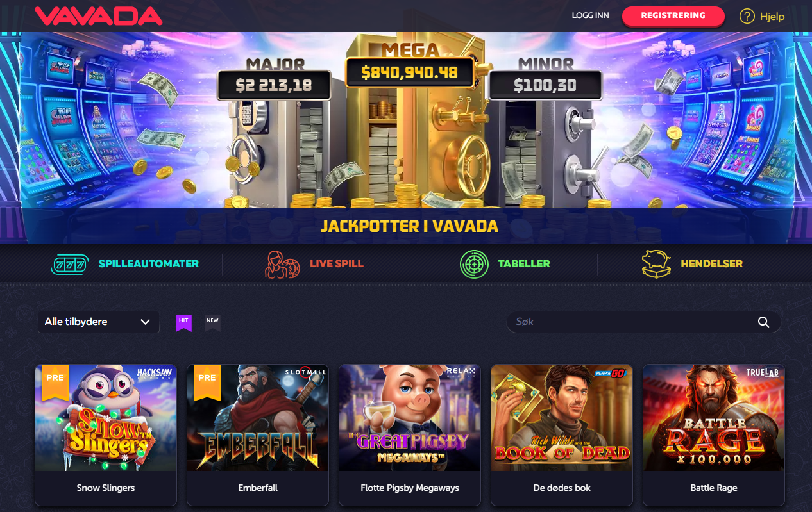The height and width of the screenshot is (512, 812).
Task: Click the piggy bank Hendelser icon
Action: click(656, 264)
